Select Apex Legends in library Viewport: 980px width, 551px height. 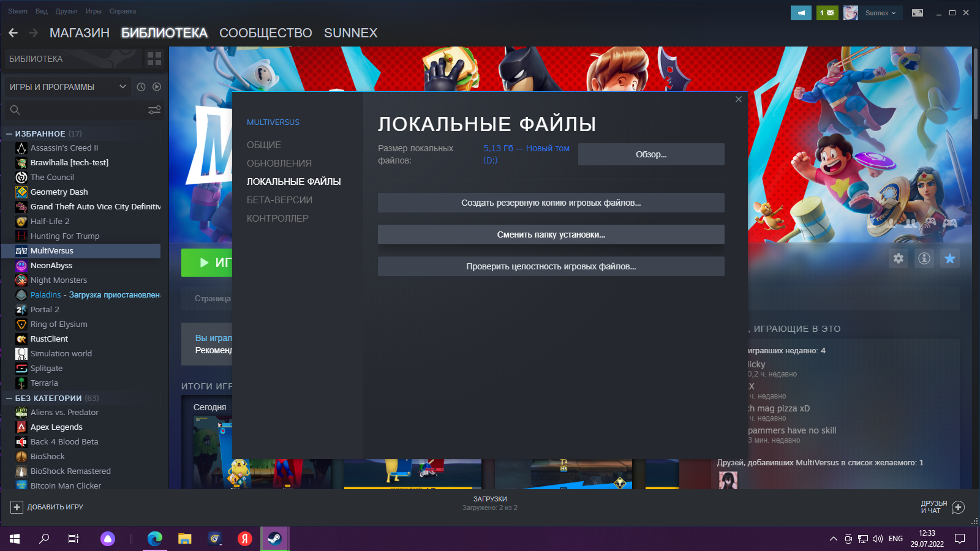(56, 427)
